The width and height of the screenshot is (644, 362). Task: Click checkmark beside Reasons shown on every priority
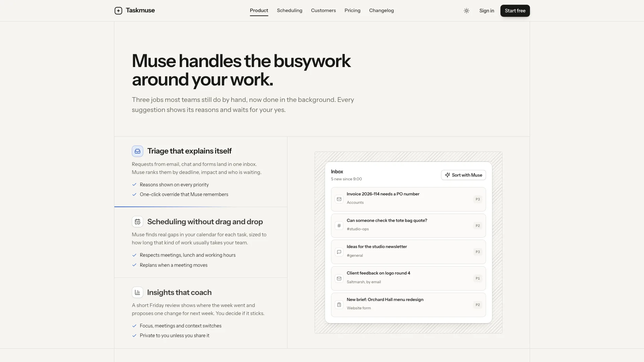pos(134,185)
